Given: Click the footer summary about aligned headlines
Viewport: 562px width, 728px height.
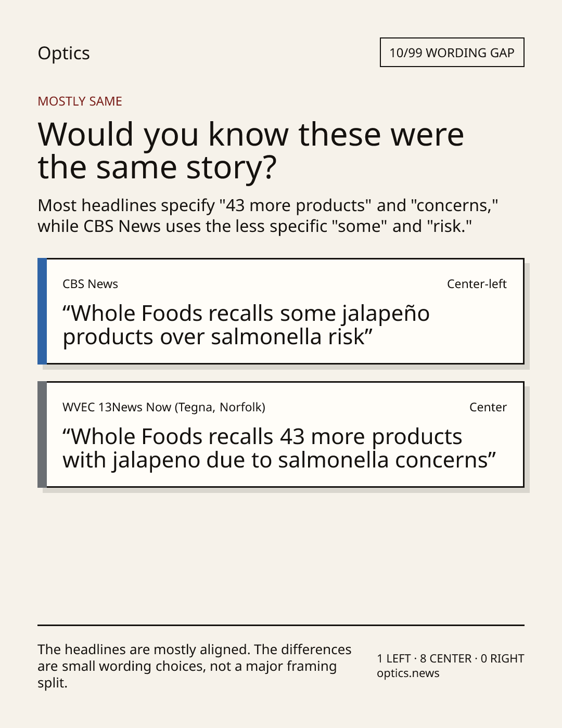Looking at the screenshot, I should (195, 666).
